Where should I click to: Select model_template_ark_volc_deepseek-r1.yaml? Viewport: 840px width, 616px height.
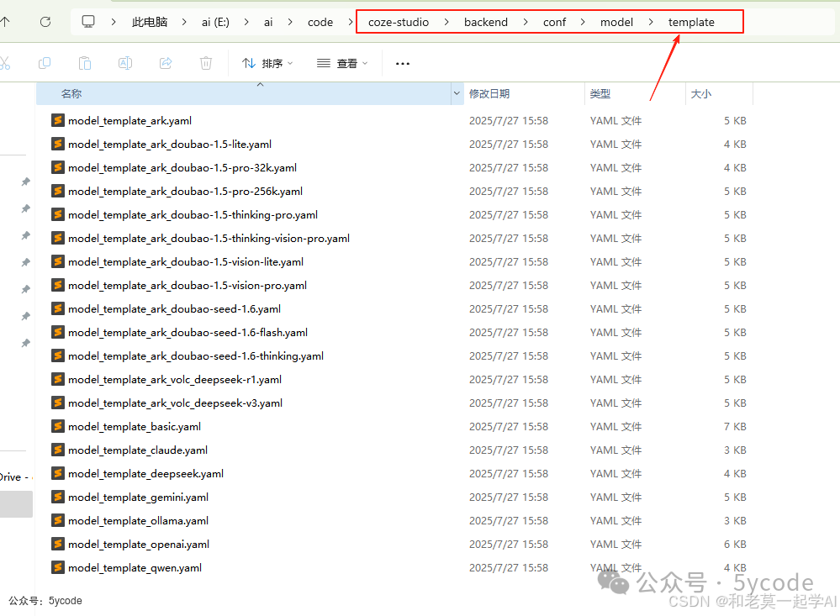pyautogui.click(x=175, y=380)
